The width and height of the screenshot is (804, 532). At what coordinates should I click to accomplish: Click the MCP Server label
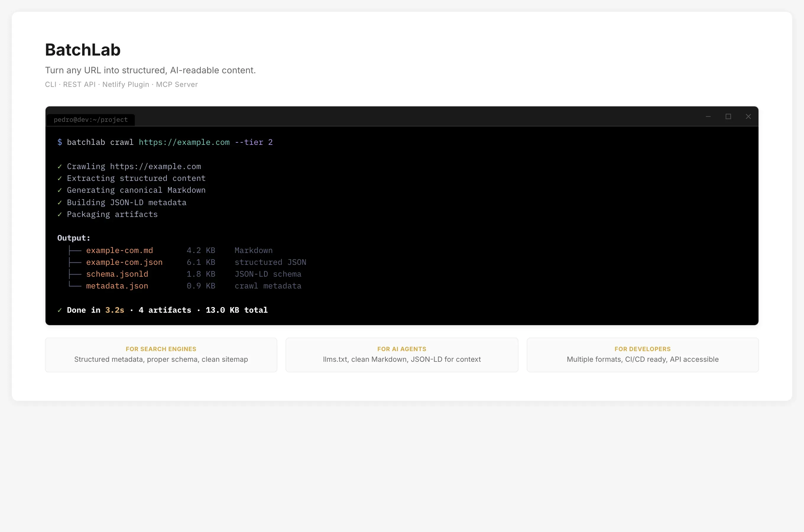tap(177, 84)
